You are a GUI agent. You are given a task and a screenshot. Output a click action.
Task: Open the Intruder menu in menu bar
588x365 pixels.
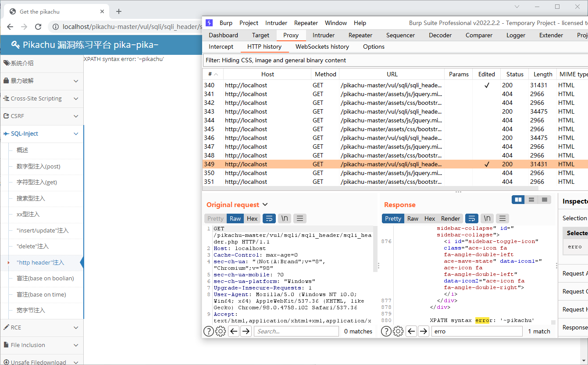(276, 23)
